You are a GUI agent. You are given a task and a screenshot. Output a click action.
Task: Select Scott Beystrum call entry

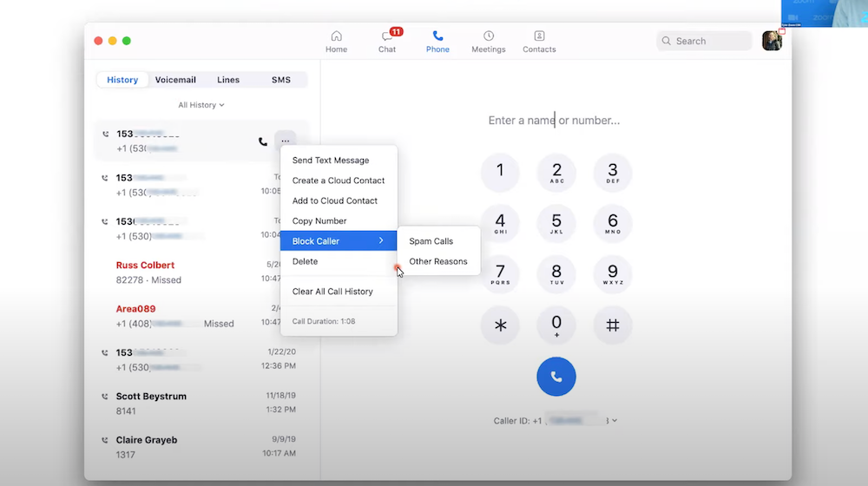click(201, 404)
